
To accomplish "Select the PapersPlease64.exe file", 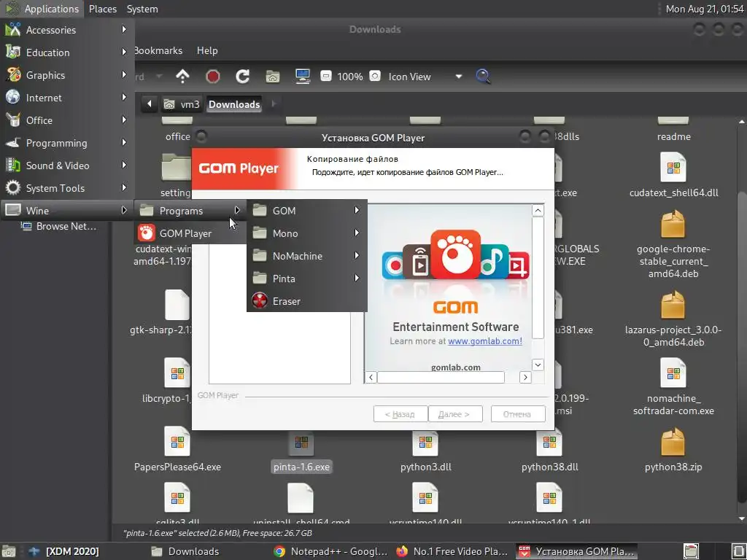I will (x=177, y=451).
